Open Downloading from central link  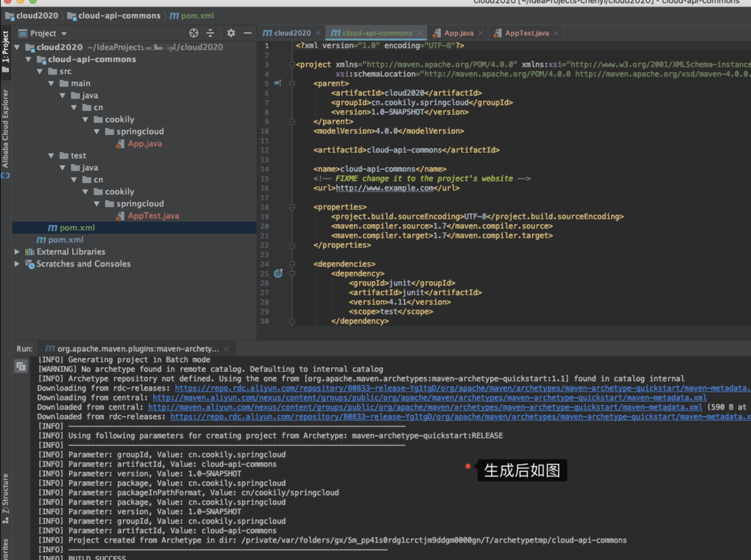[x=429, y=398]
